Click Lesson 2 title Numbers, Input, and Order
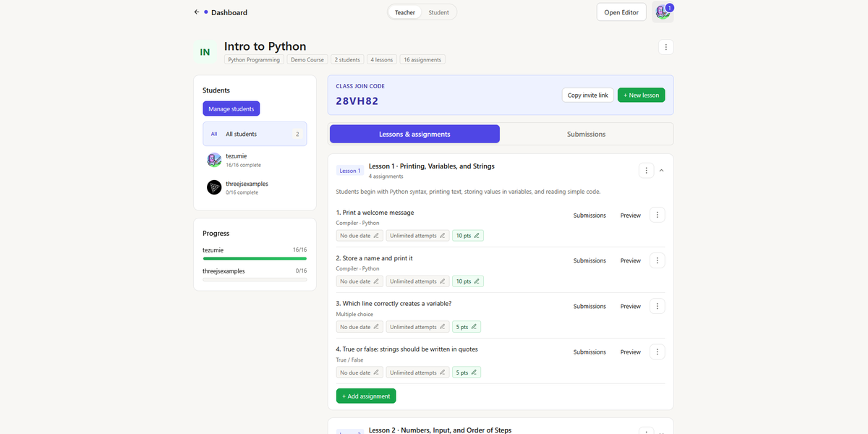This screenshot has width=868, height=434. pyautogui.click(x=440, y=430)
